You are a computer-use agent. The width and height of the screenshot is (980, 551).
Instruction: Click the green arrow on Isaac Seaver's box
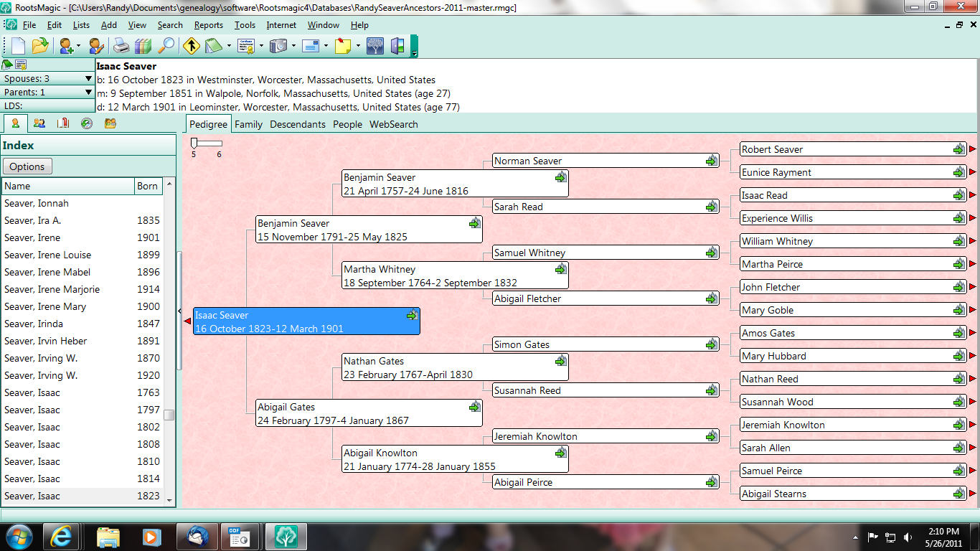coord(411,315)
